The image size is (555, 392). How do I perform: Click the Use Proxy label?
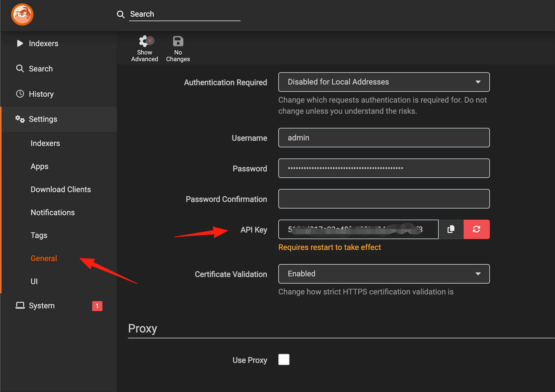[x=250, y=360]
